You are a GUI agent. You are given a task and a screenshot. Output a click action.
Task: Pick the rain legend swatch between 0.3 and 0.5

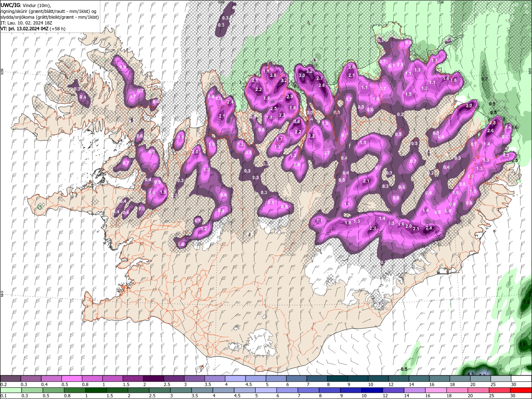pyautogui.click(x=32, y=390)
